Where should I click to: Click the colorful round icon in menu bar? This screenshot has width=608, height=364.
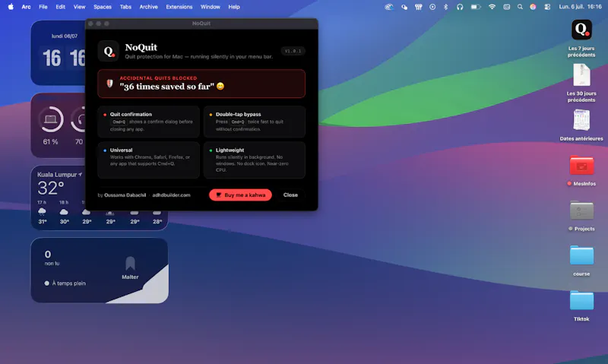[x=533, y=7]
